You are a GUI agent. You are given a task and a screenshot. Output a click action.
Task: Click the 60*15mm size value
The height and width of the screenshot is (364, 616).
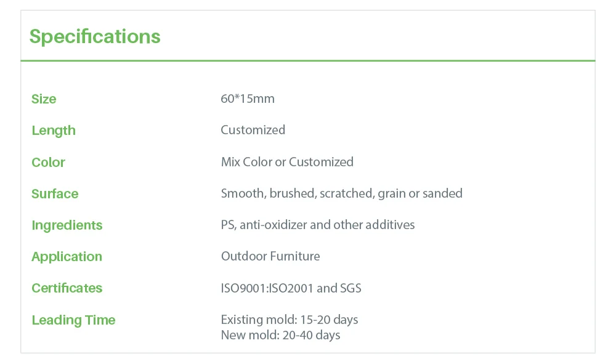pyautogui.click(x=248, y=99)
